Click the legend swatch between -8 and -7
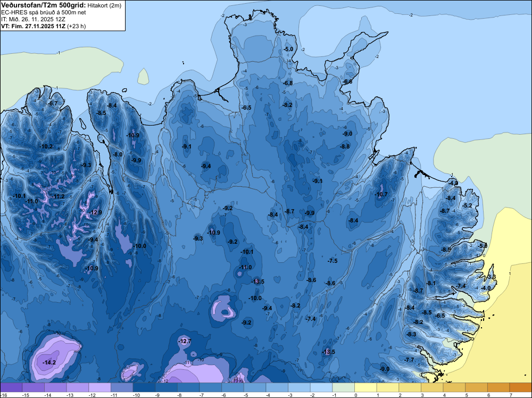Image resolution: width=532 pixels, height=398 pixels. coord(188,387)
